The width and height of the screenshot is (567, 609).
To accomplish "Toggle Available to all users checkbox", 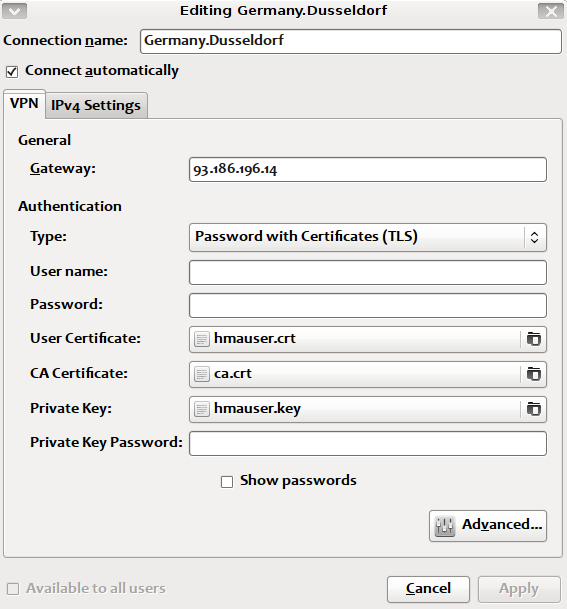I will tap(13, 589).
